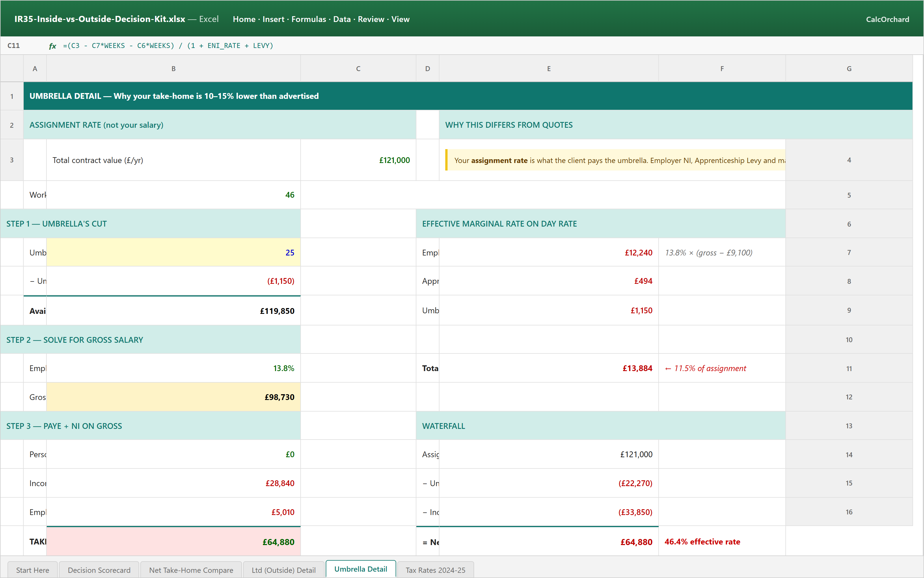
Task: Select the Ltd (Outside) Detail tab
Action: (x=283, y=570)
